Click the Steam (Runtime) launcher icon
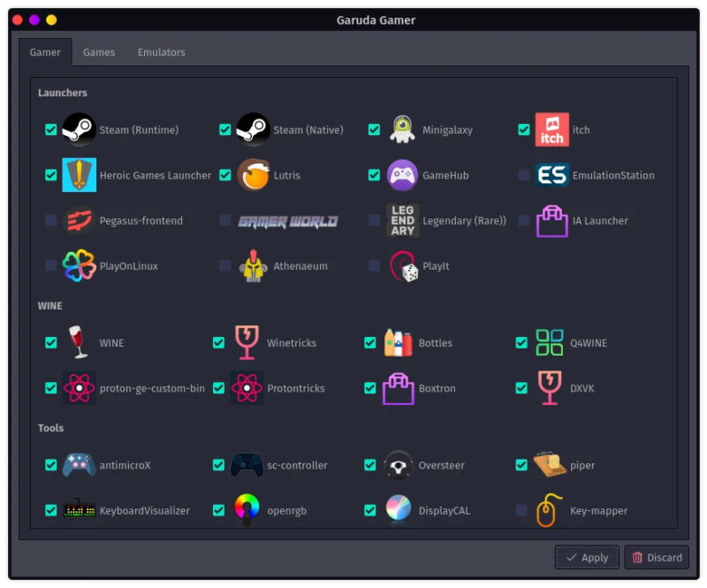The image size is (707, 588). click(78, 129)
